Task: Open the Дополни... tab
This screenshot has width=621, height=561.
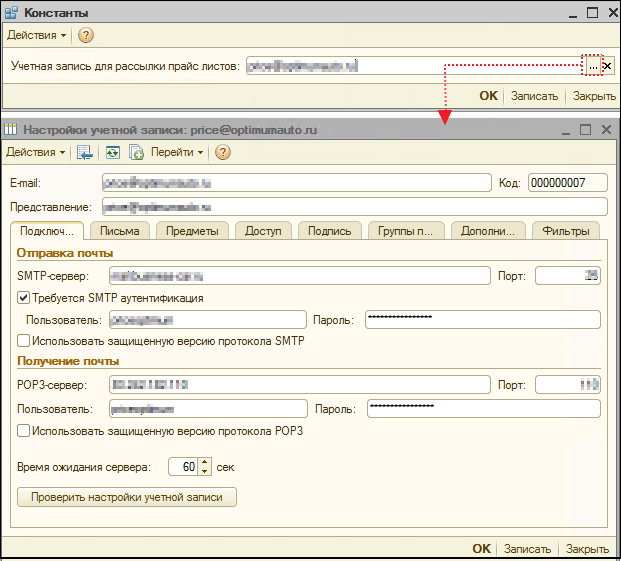Action: 488,231
